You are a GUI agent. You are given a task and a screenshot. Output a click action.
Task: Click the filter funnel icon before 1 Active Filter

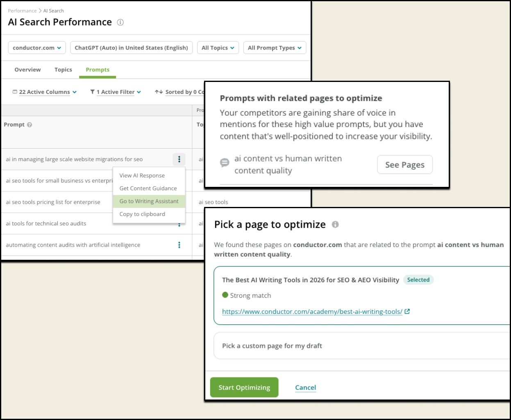pyautogui.click(x=93, y=92)
